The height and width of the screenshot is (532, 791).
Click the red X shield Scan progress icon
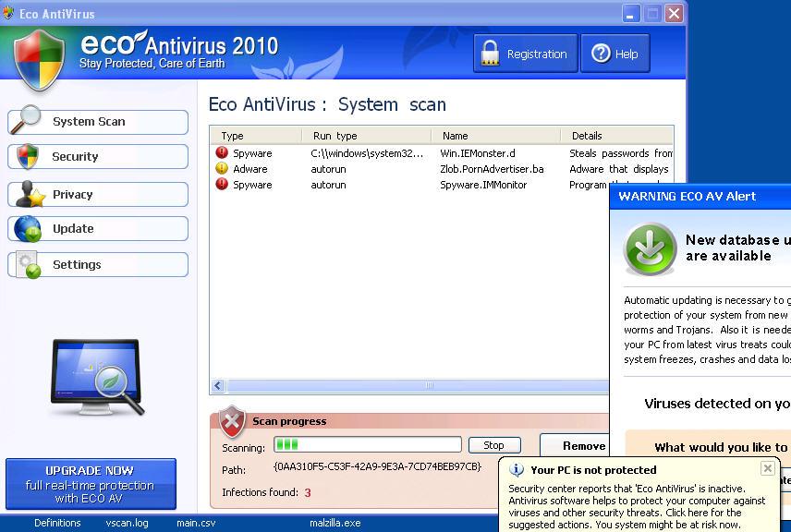(232, 422)
